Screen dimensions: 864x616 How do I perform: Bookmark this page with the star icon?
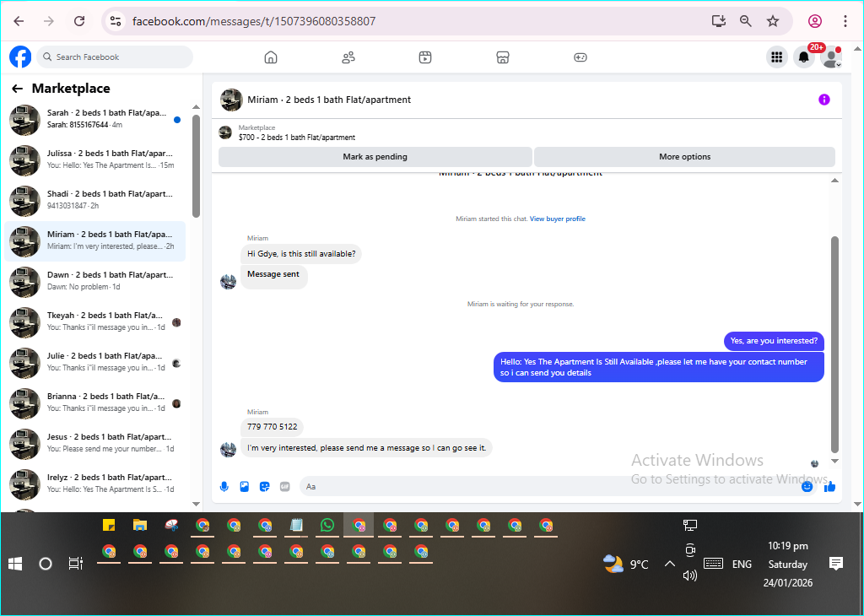[773, 21]
